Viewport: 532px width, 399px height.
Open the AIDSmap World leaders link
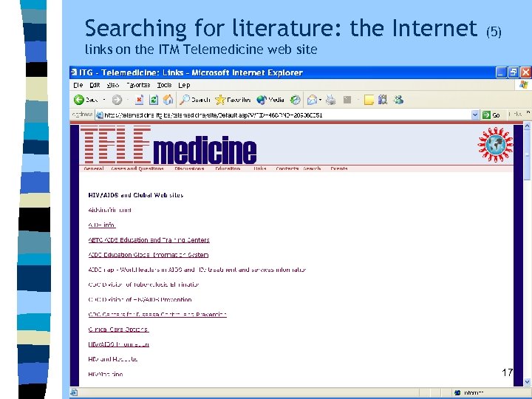197,270
